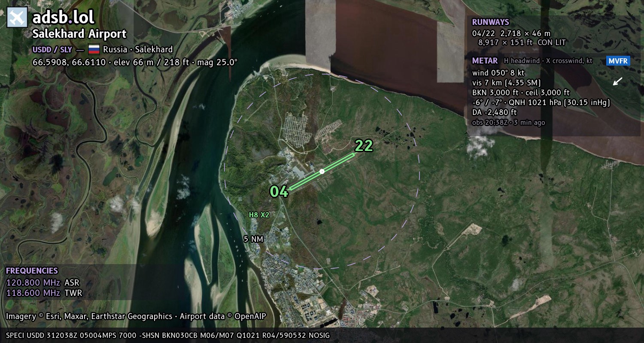Click the METAR section heading
This screenshot has width=644, height=343.
(485, 61)
